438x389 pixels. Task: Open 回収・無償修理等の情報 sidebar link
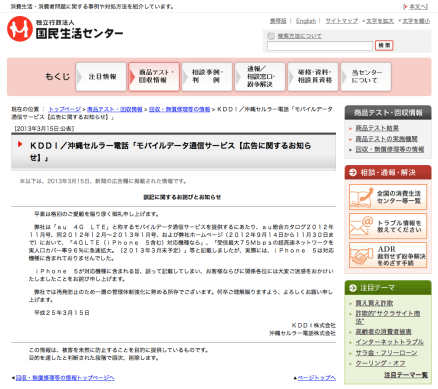[x=390, y=149]
